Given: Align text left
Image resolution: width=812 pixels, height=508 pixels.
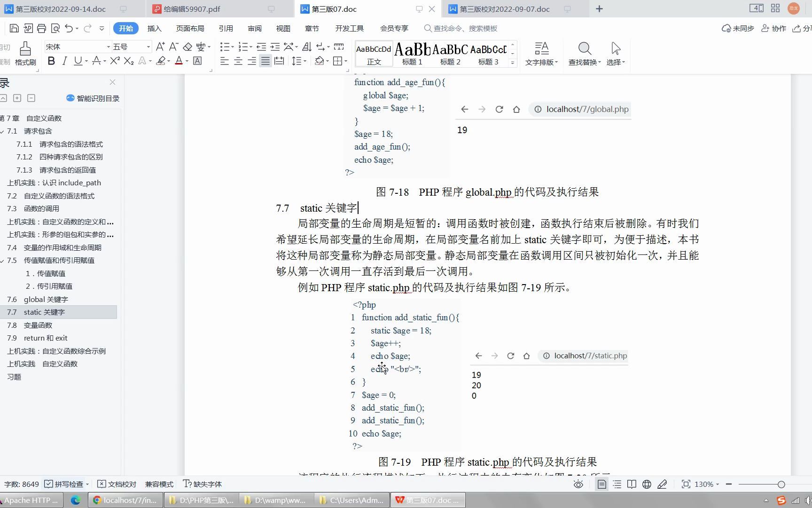Looking at the screenshot, I should [225, 61].
